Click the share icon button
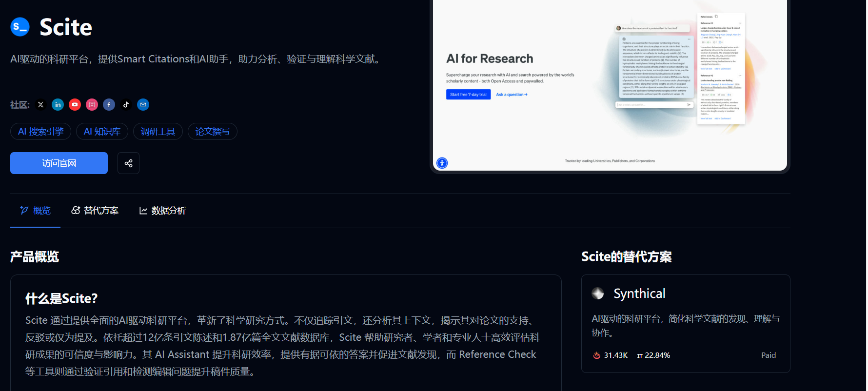This screenshot has width=868, height=391. pyautogui.click(x=128, y=163)
